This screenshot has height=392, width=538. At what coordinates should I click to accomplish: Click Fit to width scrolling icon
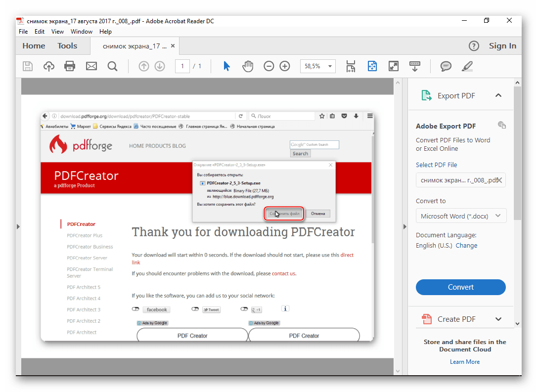point(351,66)
